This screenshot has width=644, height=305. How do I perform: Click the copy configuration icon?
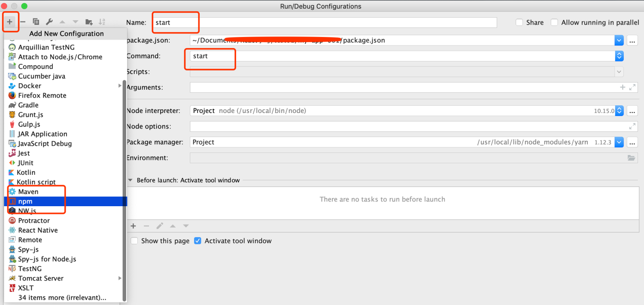(x=36, y=22)
